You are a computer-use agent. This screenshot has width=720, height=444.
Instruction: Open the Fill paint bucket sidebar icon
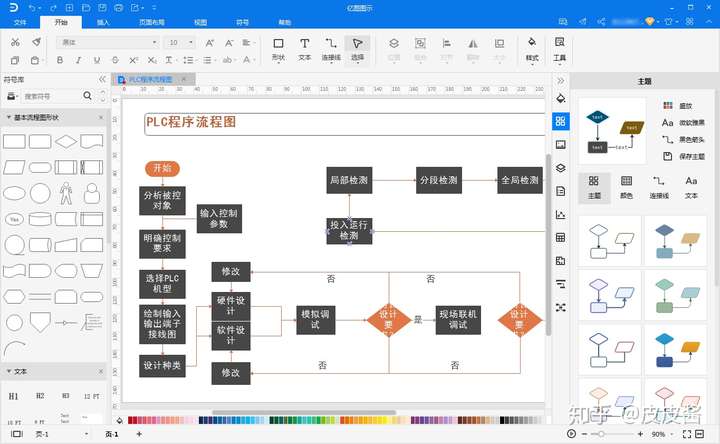pyautogui.click(x=560, y=98)
